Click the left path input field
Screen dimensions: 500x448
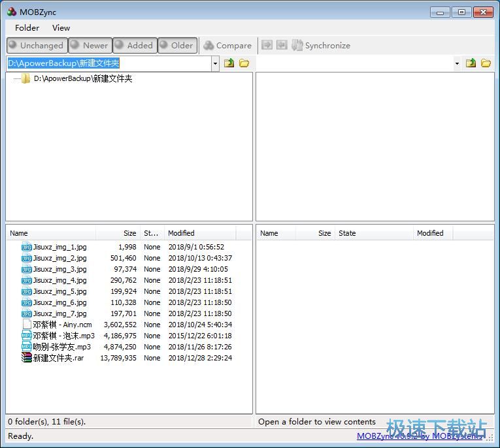pos(108,63)
